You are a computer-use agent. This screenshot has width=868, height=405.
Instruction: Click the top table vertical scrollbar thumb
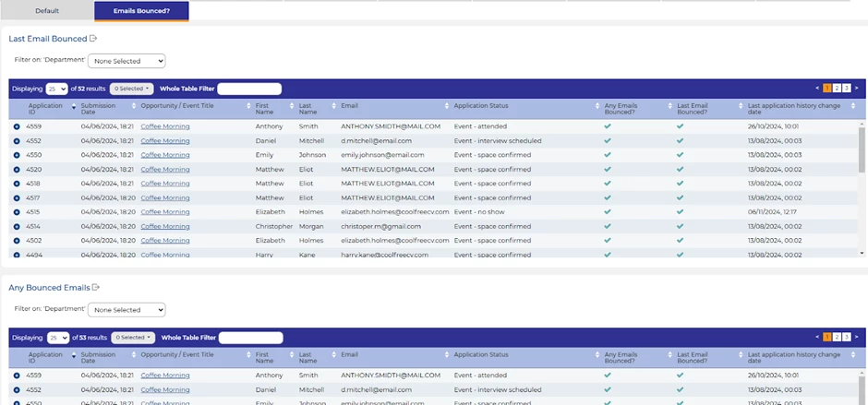pyautogui.click(x=862, y=149)
